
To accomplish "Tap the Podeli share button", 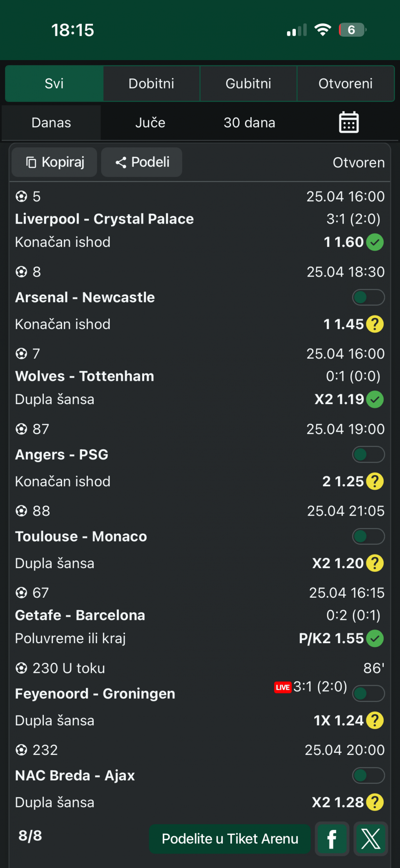I will tap(142, 162).
